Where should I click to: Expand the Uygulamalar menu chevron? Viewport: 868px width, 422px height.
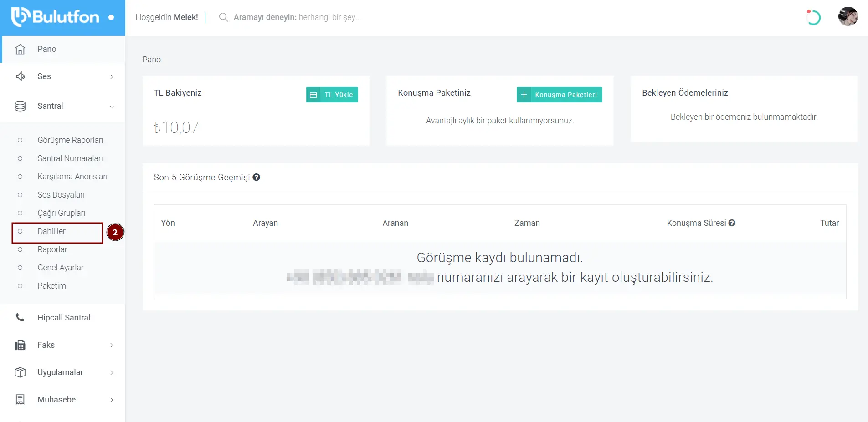(112, 372)
